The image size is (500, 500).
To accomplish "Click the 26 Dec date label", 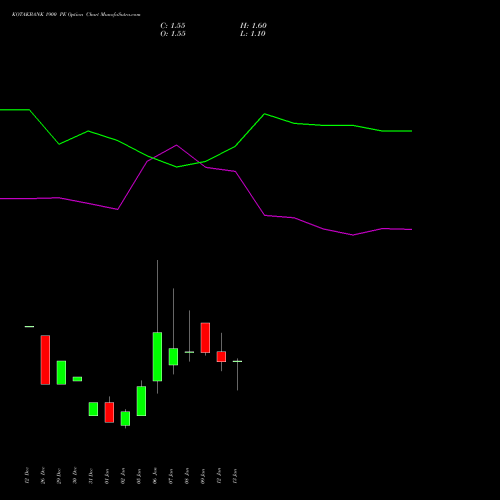I will (x=43, y=475).
